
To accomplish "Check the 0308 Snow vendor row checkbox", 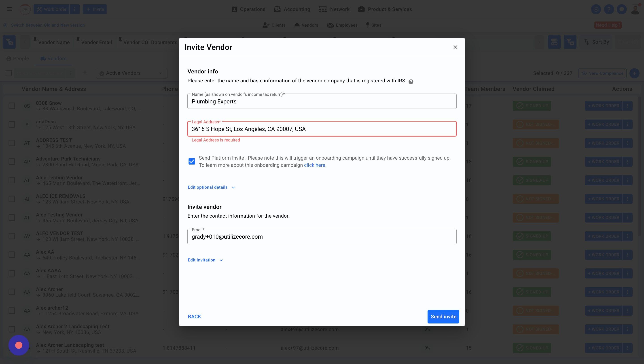I will pos(12,106).
